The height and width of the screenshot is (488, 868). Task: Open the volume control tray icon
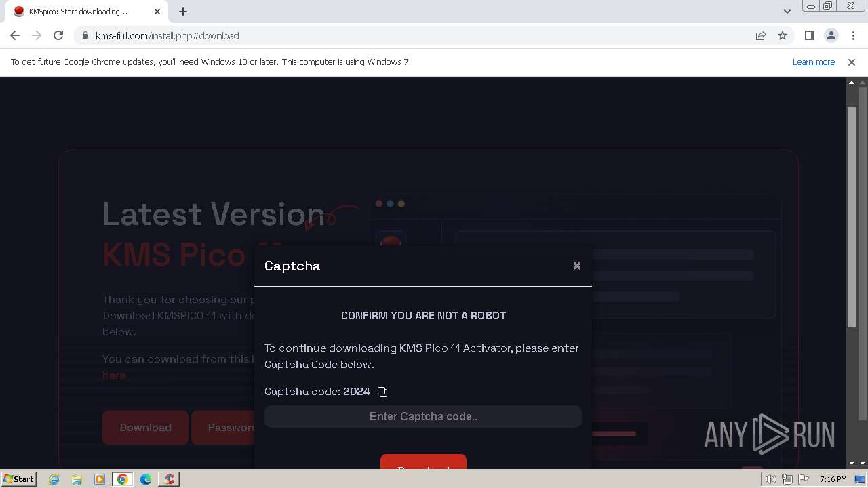[771, 479]
